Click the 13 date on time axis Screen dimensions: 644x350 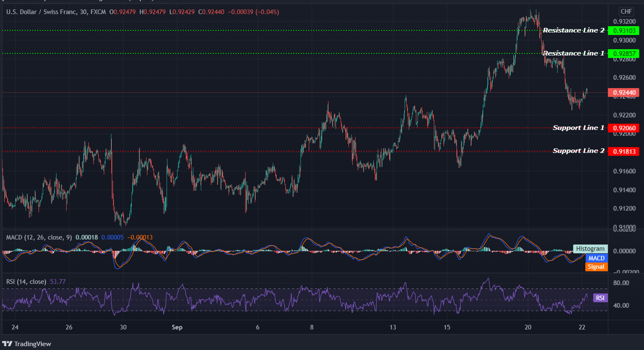pyautogui.click(x=392, y=327)
